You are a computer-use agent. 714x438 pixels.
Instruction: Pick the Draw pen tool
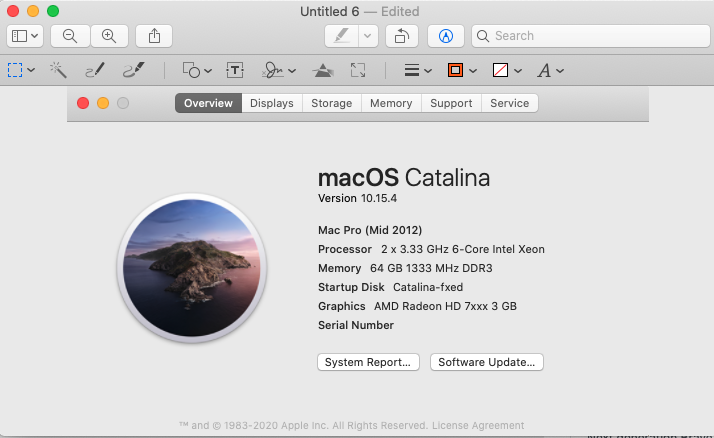click(x=133, y=70)
